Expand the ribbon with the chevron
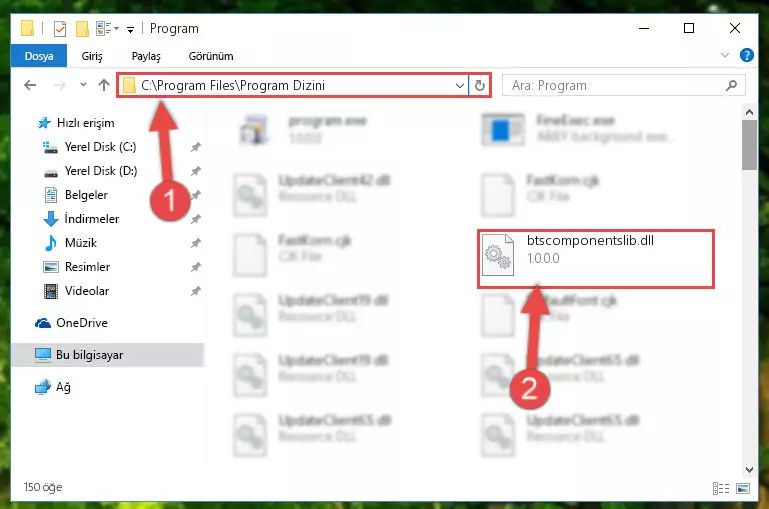This screenshot has width=769, height=509. coord(725,55)
